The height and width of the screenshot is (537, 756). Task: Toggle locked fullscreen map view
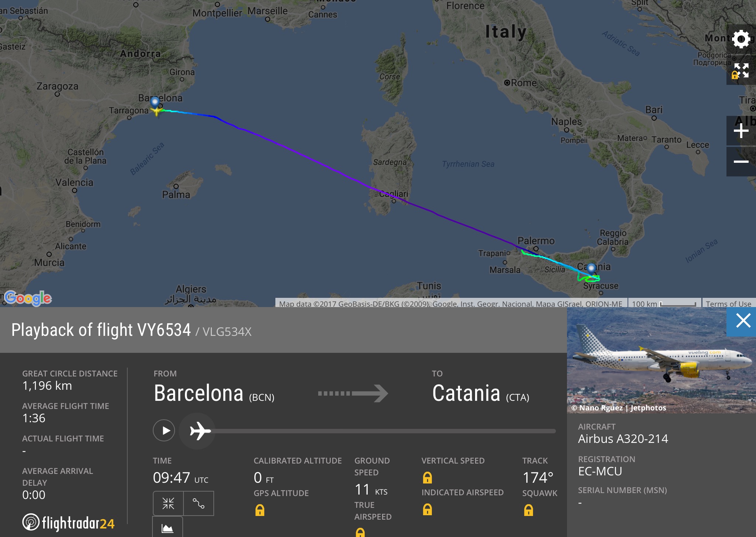741,70
